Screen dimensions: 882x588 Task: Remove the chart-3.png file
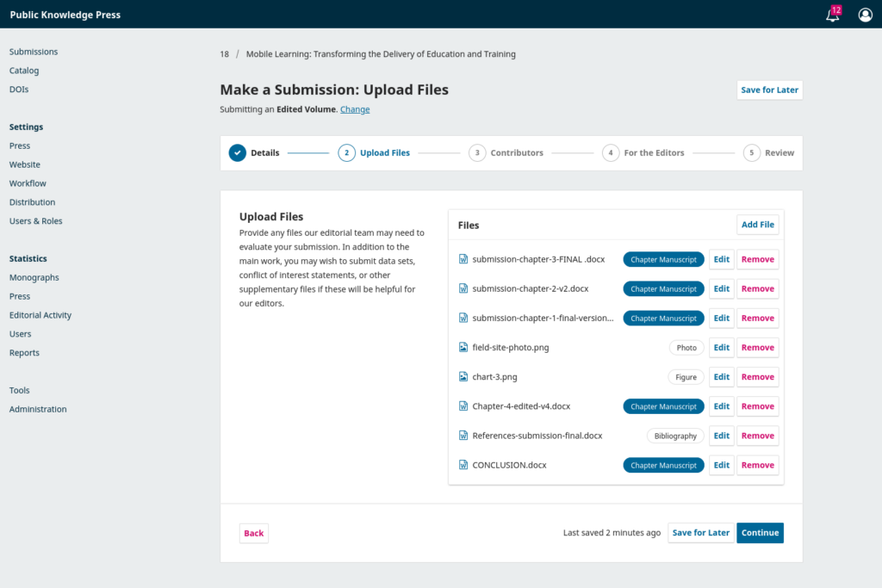757,376
